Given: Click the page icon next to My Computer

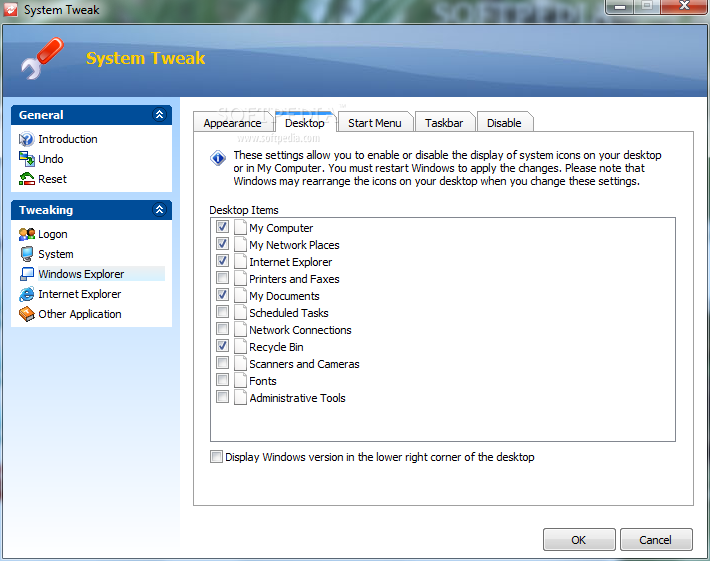Looking at the screenshot, I should [x=240, y=228].
